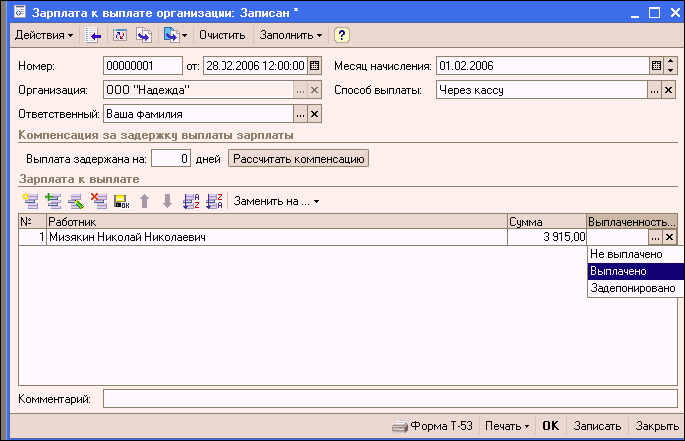Select 'Выплачено' from the dropdown list
Image resolution: width=685 pixels, height=441 pixels.
618,271
